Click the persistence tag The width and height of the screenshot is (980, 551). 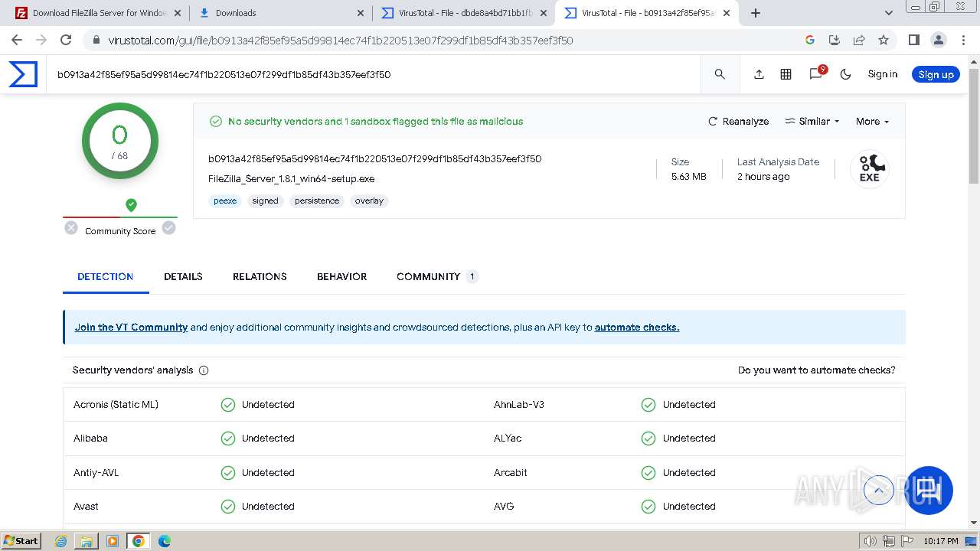point(317,201)
